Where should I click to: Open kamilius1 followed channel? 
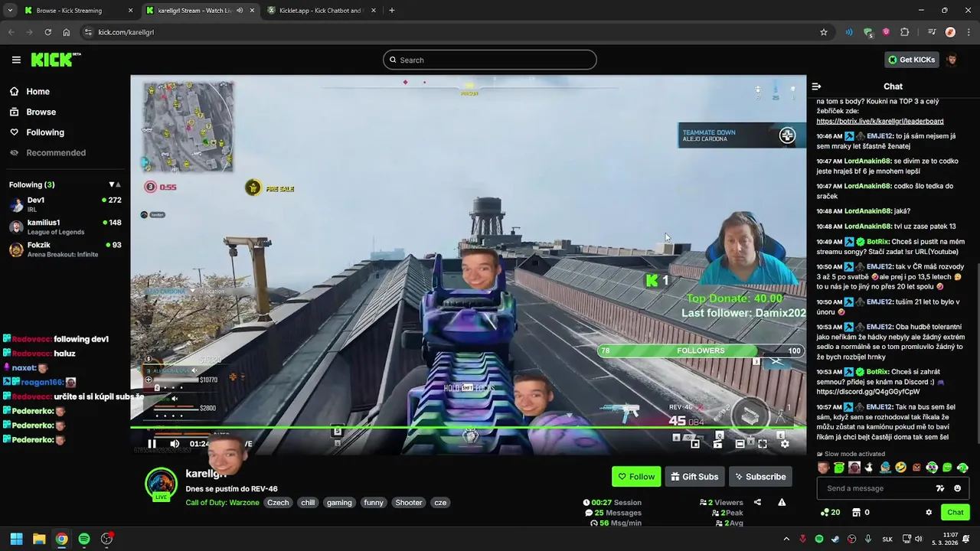point(65,227)
